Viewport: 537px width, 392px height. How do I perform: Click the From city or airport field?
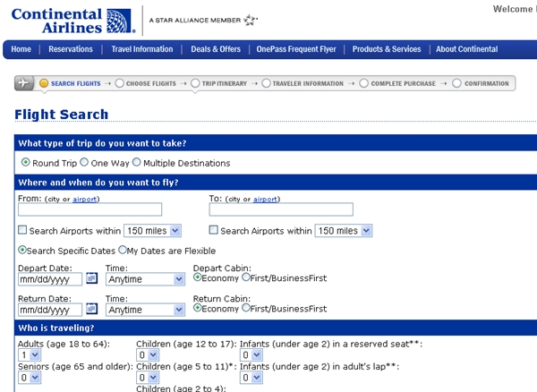coord(90,209)
